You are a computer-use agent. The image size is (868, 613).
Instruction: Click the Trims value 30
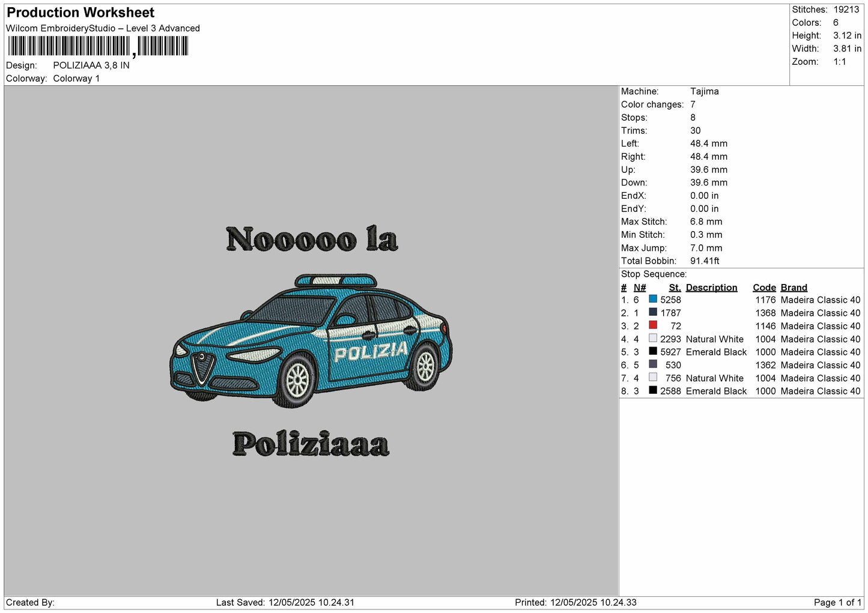tap(695, 130)
